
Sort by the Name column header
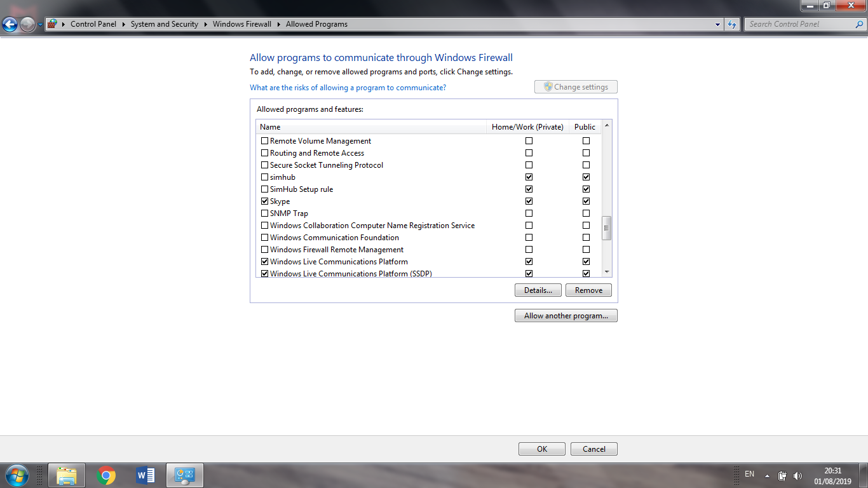(371, 127)
